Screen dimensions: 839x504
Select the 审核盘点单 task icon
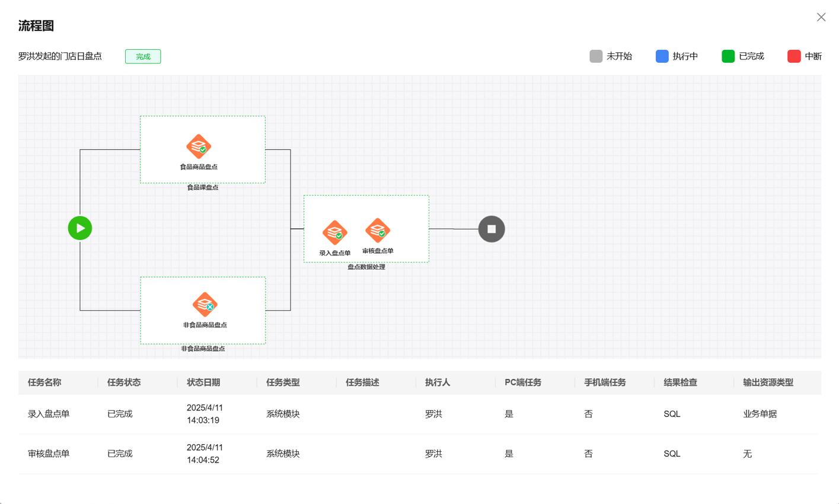(x=378, y=231)
